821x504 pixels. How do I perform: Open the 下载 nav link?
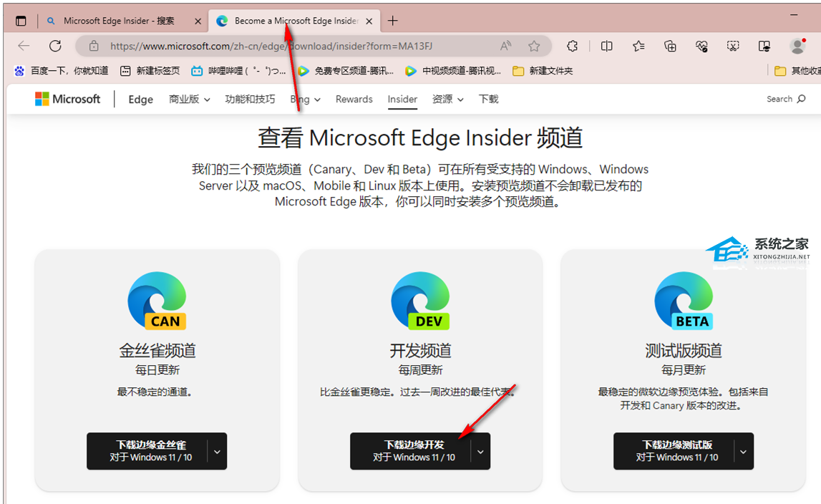click(x=488, y=99)
